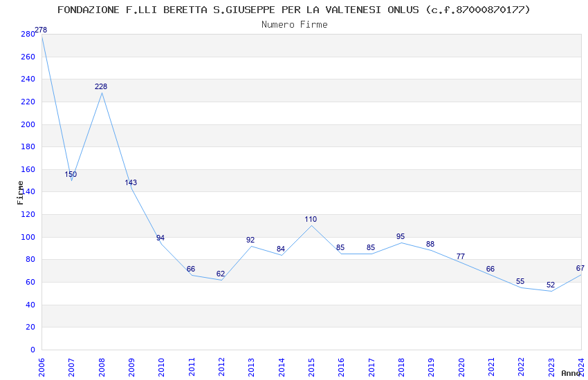Click the 2006 year label on x-axis
588x380 pixels.
42,367
